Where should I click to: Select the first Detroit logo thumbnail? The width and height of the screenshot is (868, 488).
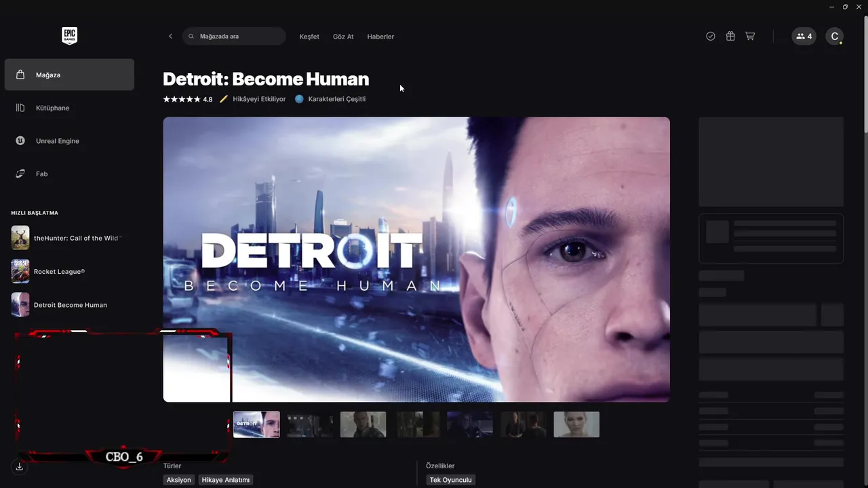[x=256, y=424]
